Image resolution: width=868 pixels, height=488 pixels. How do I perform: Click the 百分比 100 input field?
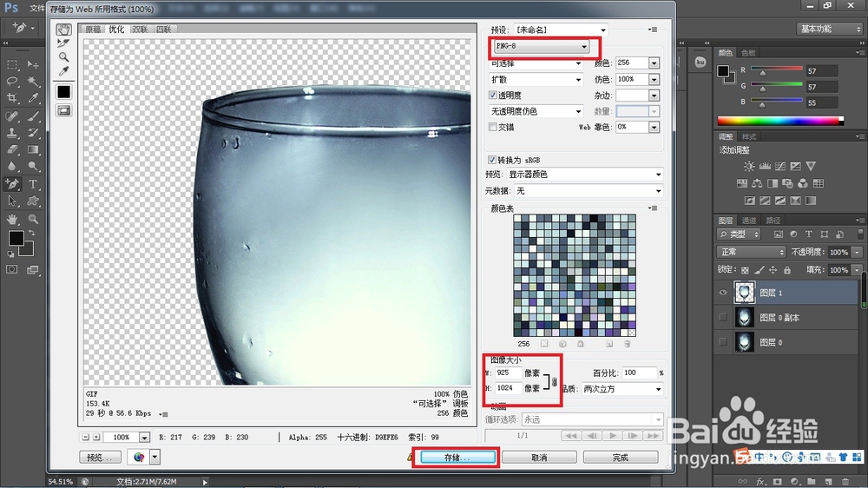(639, 373)
